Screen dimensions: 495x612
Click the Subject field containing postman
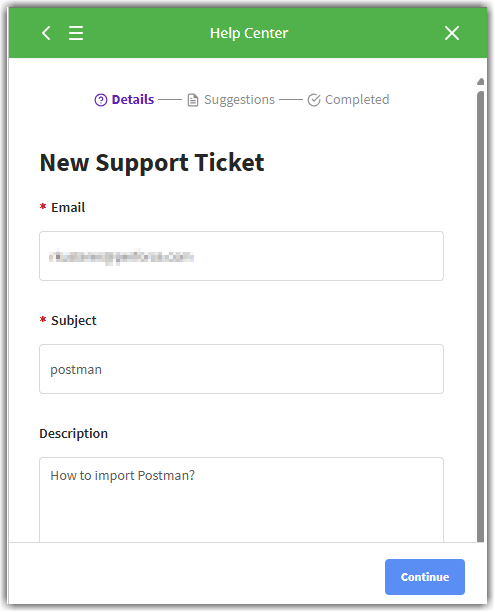(x=241, y=369)
